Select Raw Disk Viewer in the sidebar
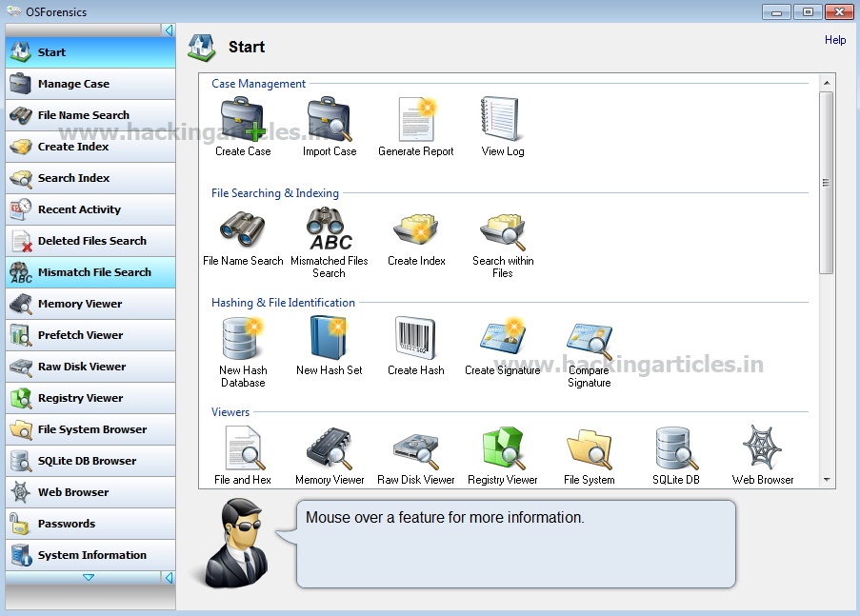Viewport: 860px width, 616px height. pyautogui.click(x=90, y=367)
